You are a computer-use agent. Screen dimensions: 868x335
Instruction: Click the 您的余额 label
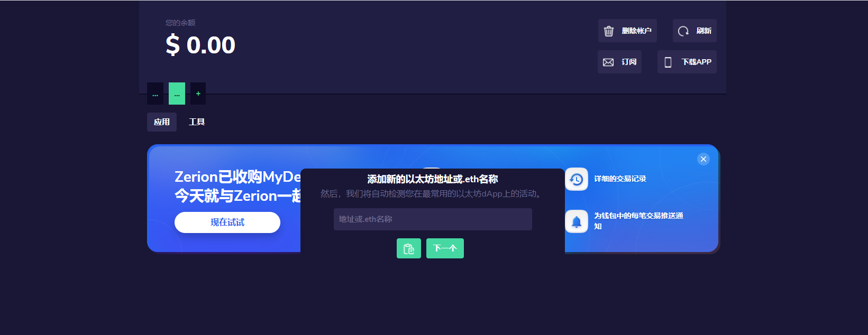[180, 23]
